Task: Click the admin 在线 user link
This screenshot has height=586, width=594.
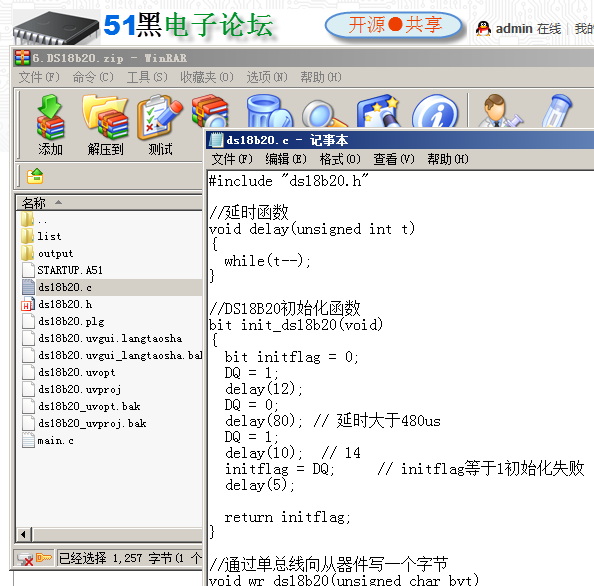Action: coord(528,29)
